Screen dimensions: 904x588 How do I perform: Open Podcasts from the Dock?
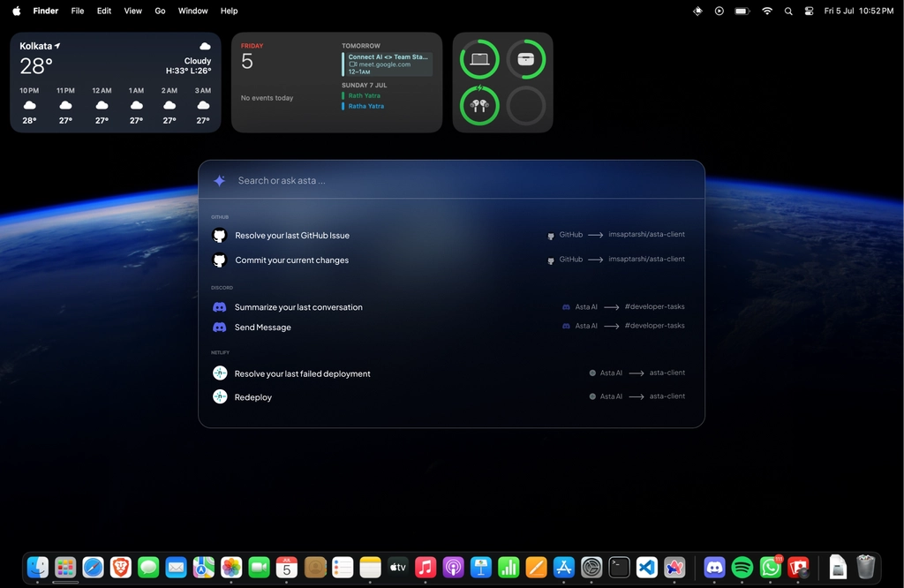pyautogui.click(x=453, y=568)
